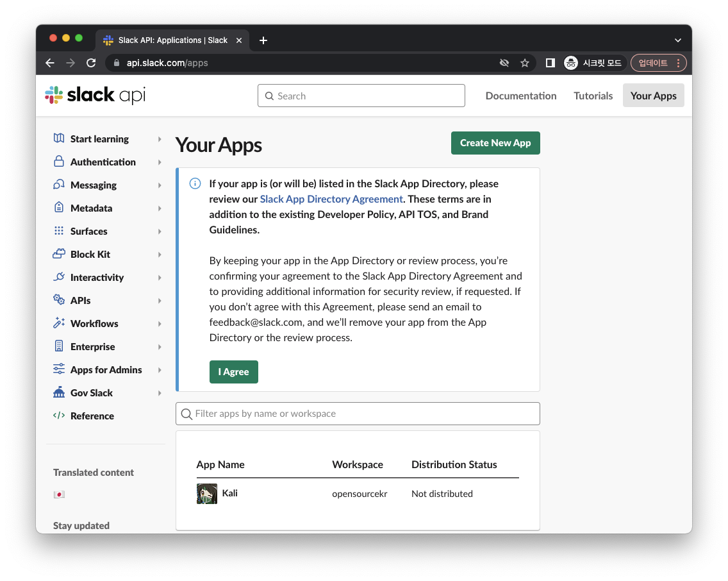
Task: Click the Filter apps by name field
Action: coord(358,414)
